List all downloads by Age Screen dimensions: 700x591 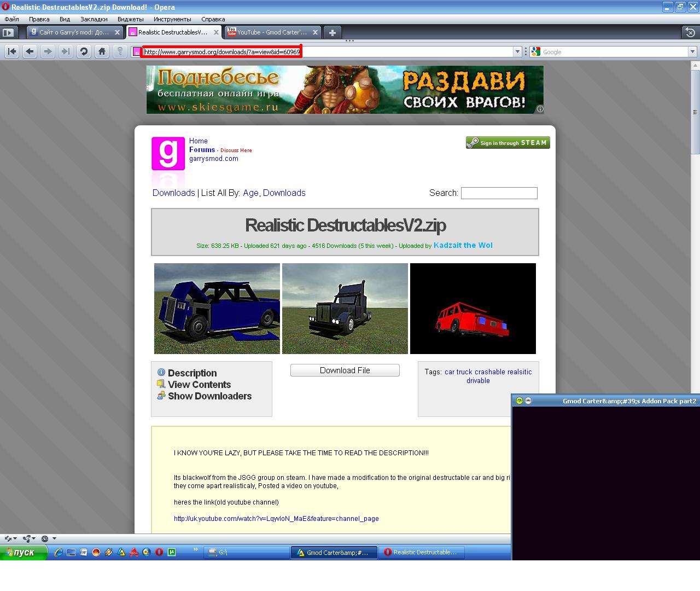[251, 193]
